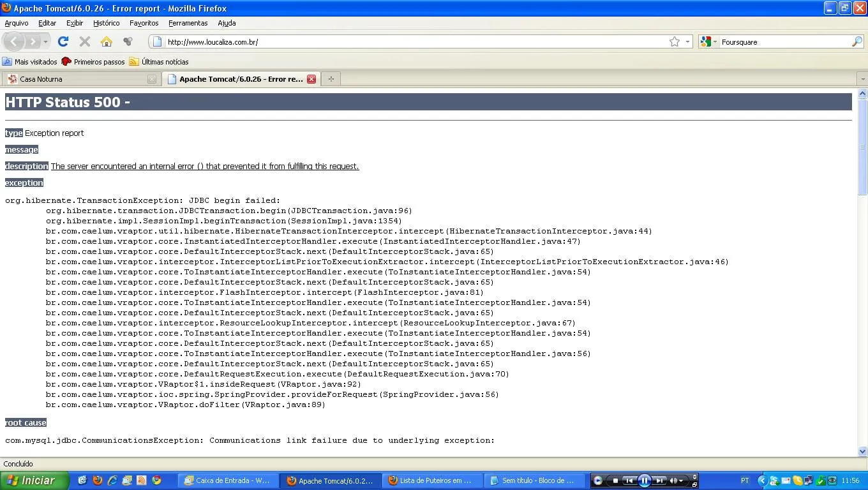Open the Histórico menu
The image size is (868, 490).
tap(106, 23)
